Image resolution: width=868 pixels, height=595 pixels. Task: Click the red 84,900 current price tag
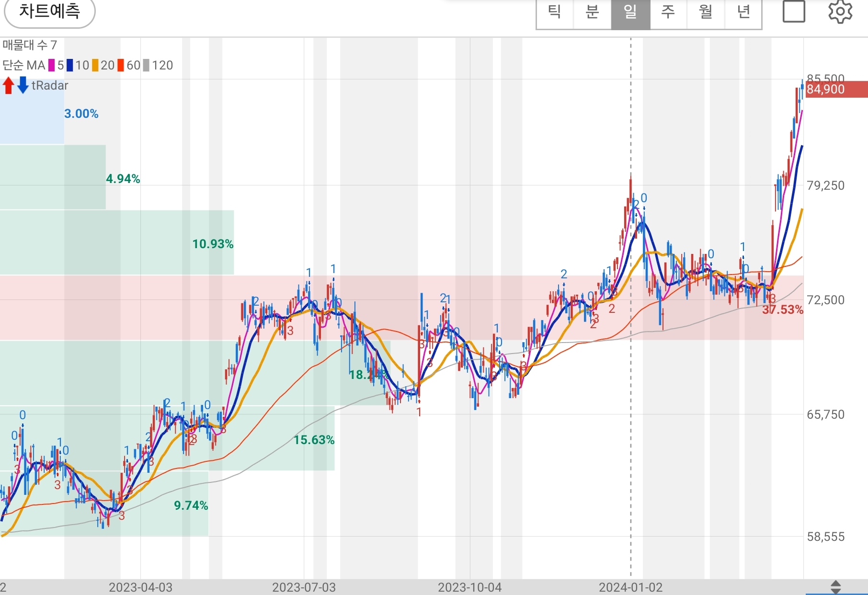(x=836, y=89)
